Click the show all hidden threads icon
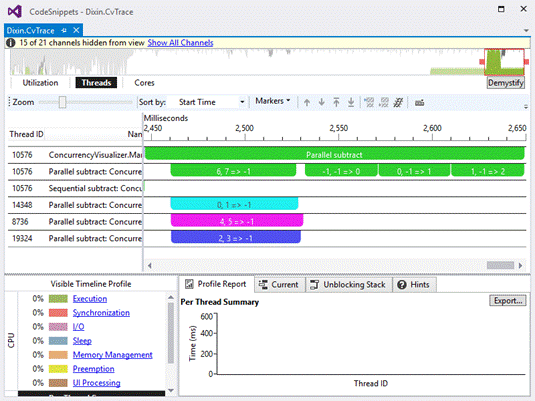 (398, 102)
